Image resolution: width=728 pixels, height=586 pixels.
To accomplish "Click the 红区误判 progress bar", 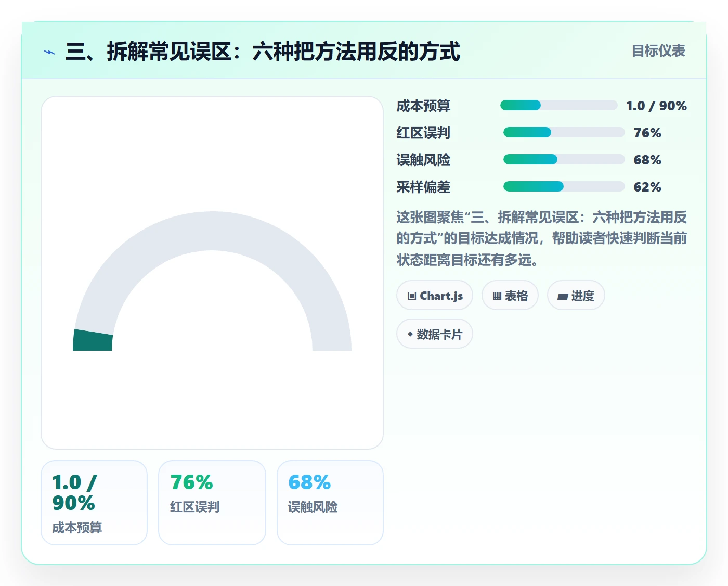I will pos(564,133).
